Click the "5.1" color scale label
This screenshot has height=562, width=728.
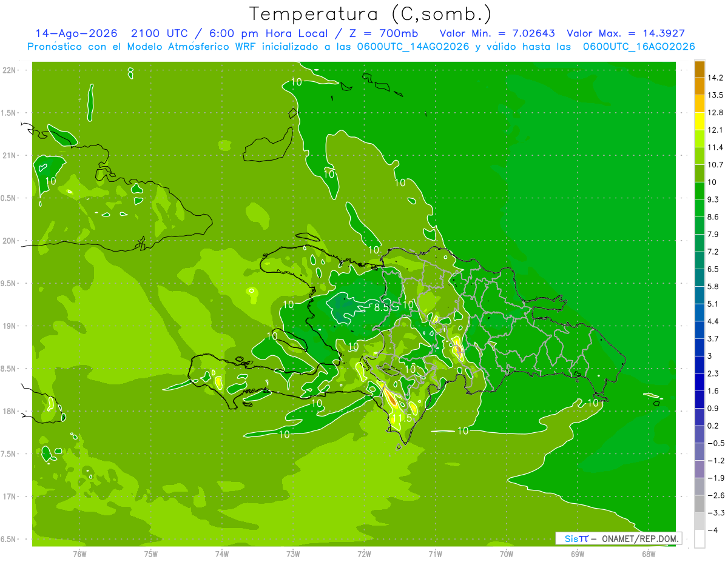(713, 304)
